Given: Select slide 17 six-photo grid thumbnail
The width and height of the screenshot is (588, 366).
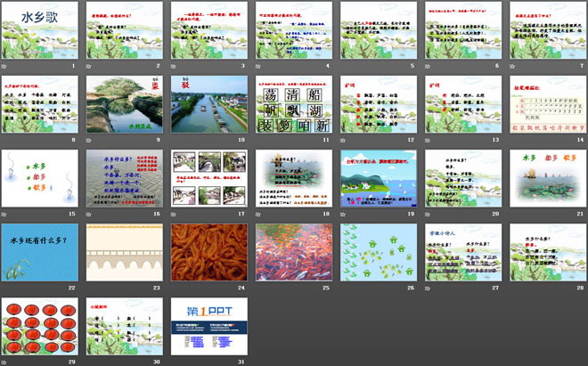Looking at the screenshot, I should click(209, 178).
